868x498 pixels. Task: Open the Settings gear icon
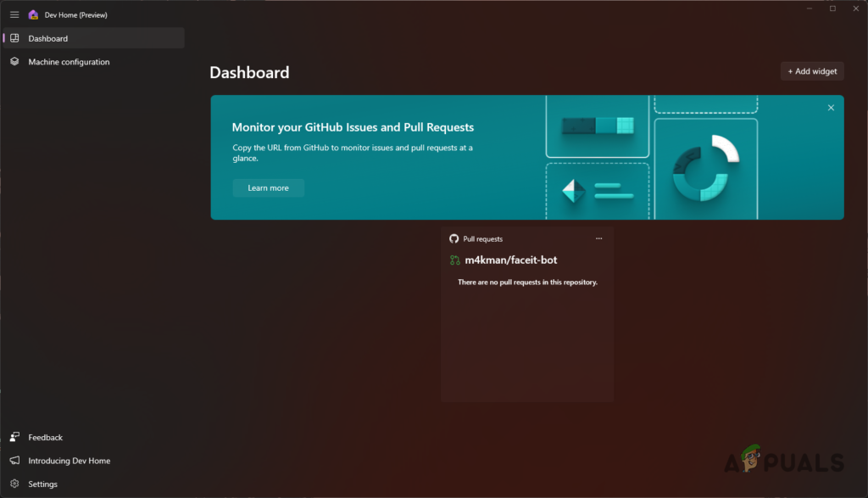point(14,484)
